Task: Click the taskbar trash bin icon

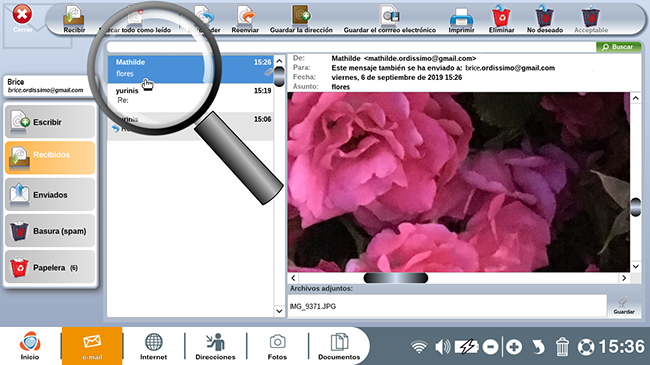Action: [x=562, y=347]
